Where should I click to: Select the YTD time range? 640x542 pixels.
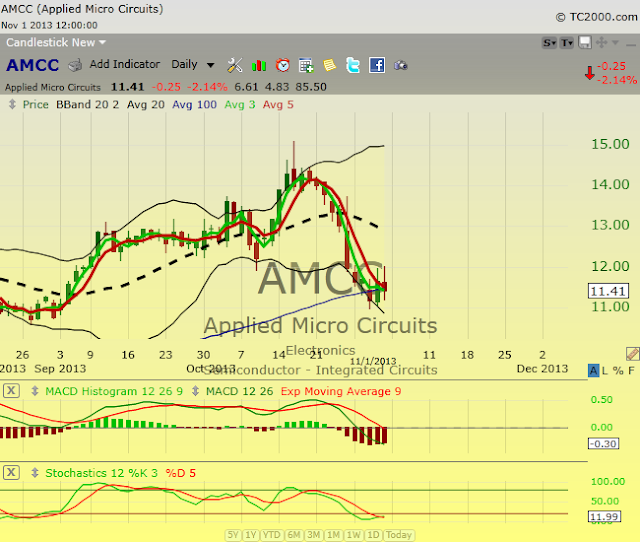click(272, 535)
